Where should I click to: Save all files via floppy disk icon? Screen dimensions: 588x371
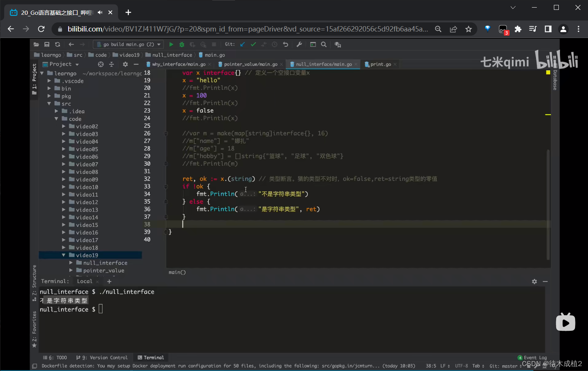(47, 44)
